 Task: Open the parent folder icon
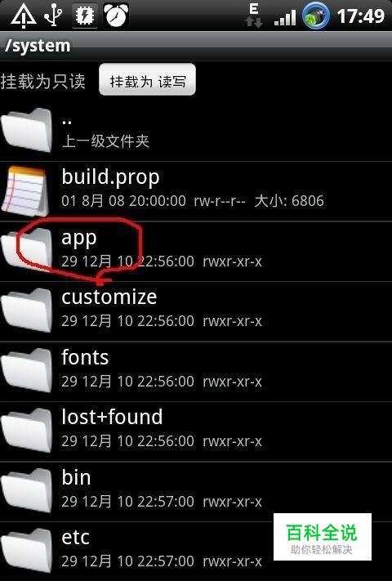(x=27, y=130)
